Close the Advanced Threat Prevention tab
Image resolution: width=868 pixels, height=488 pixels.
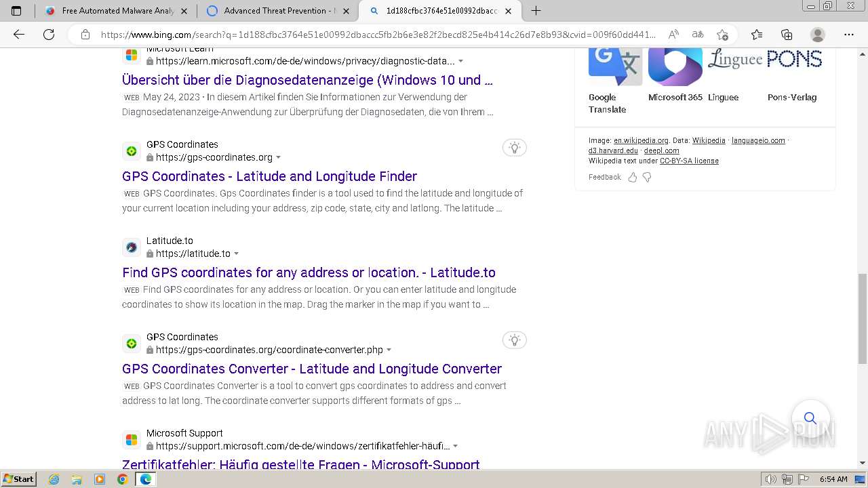click(x=346, y=11)
